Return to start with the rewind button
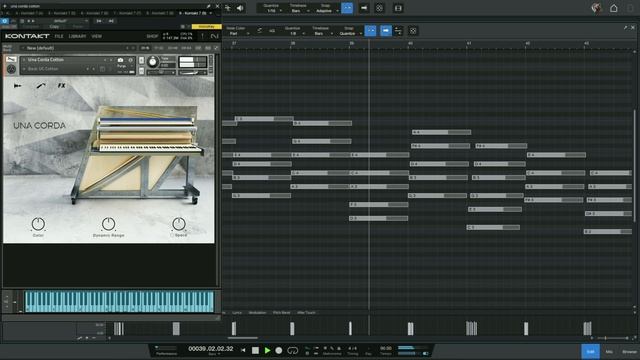Screen dimensions: 640x360 tap(243, 350)
